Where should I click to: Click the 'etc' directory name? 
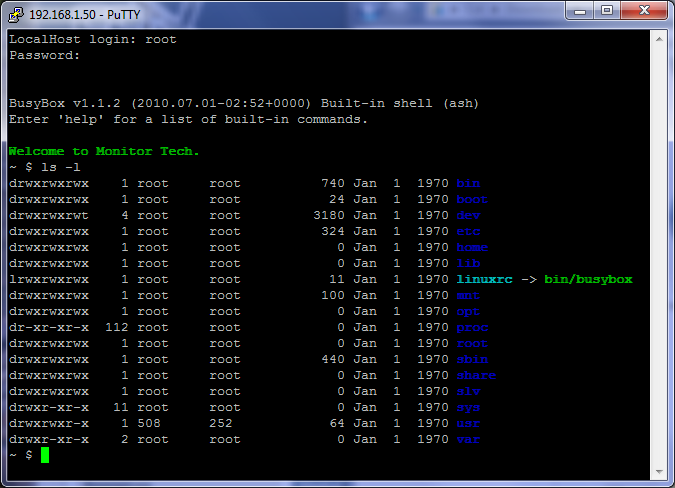(x=468, y=232)
